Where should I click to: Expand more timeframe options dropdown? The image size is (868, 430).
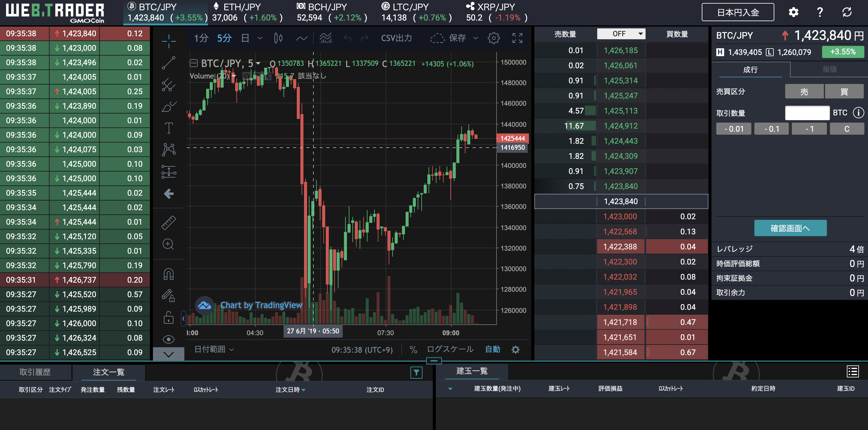[x=260, y=38]
